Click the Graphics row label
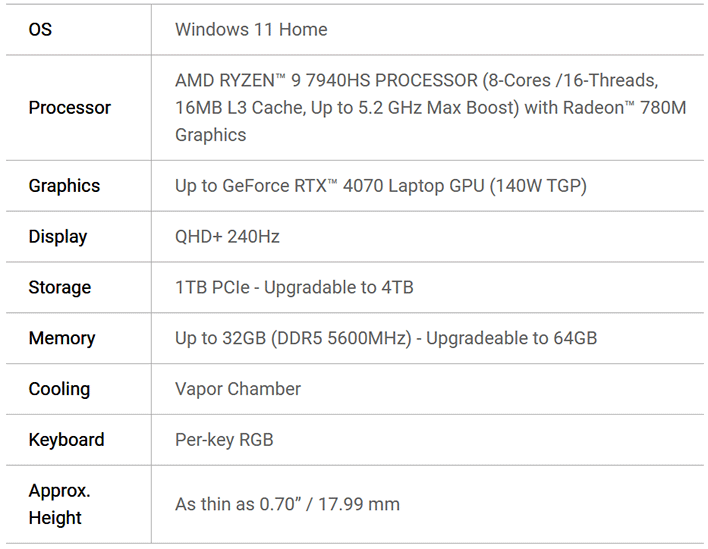This screenshot has width=708, height=549. pyautogui.click(x=64, y=186)
